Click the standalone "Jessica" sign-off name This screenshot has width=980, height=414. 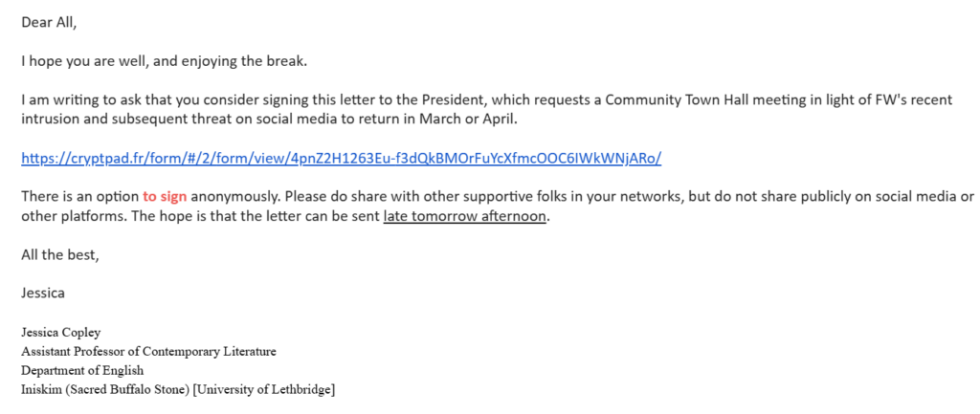pos(43,293)
